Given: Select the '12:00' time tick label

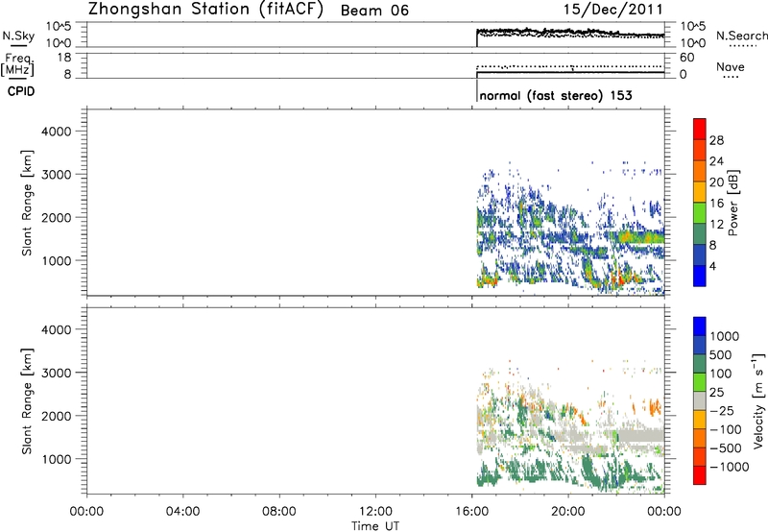Looking at the screenshot, I should [375, 512].
